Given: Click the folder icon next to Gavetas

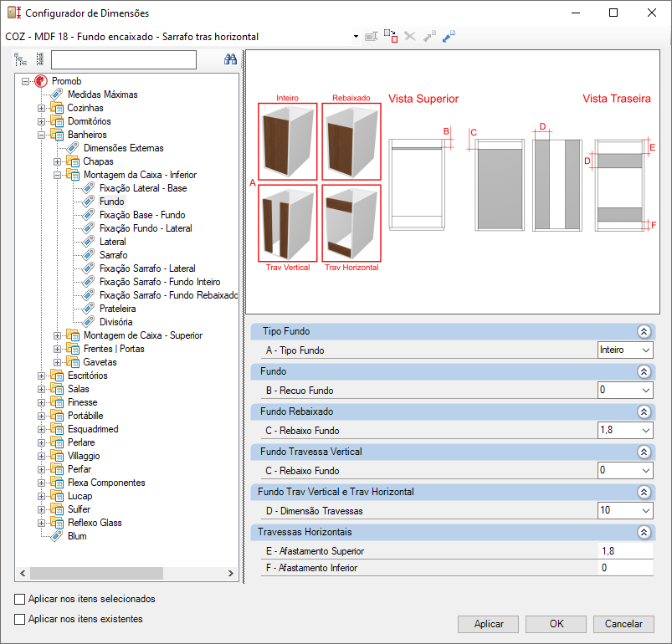Looking at the screenshot, I should tap(73, 362).
